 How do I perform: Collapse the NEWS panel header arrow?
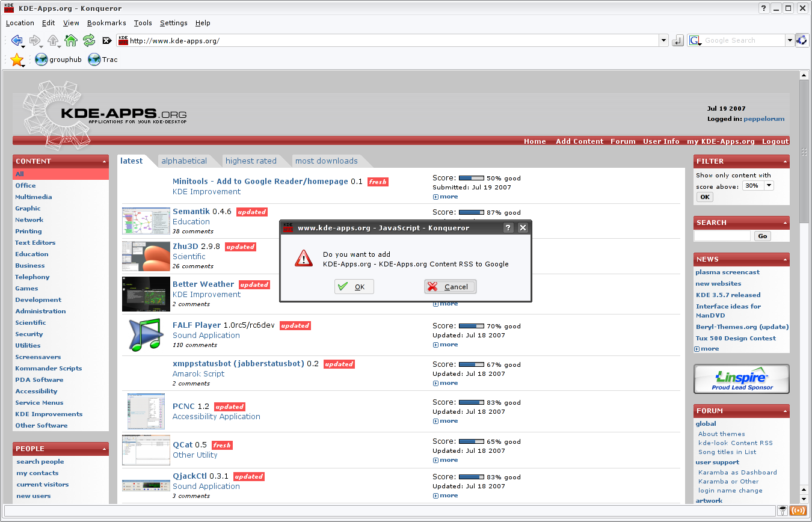(785, 259)
